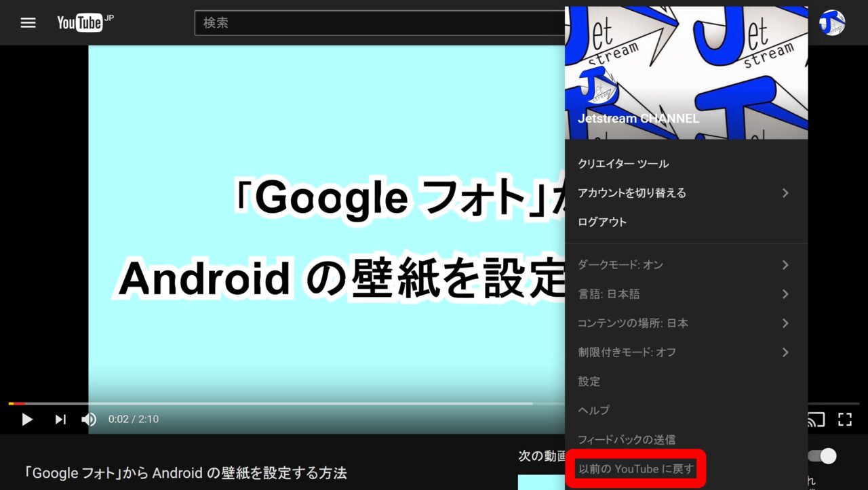
Task: Click the Cast to TV icon
Action: pyautogui.click(x=816, y=420)
